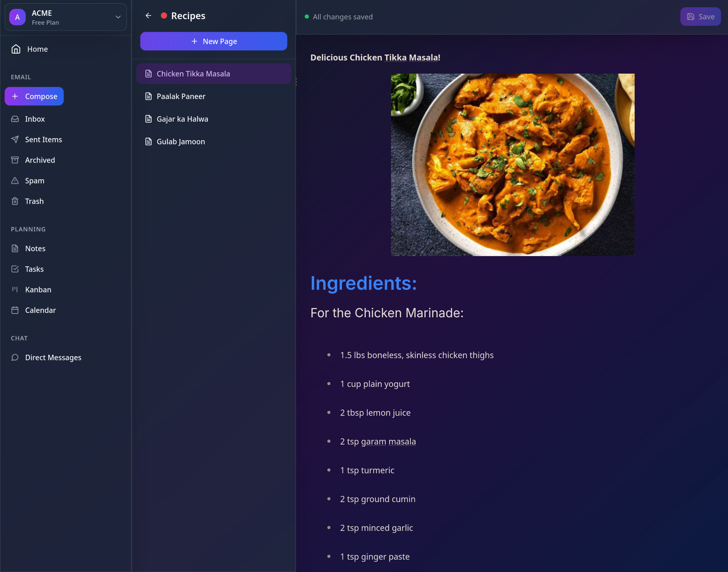Open the Inbox tray icon

pyautogui.click(x=15, y=119)
